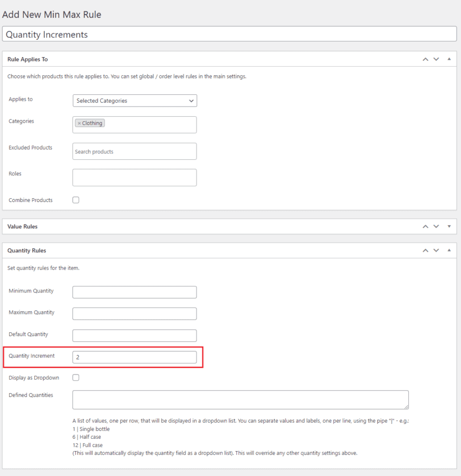The height and width of the screenshot is (476, 461).
Task: Click the rule title field showing Quantity Increments
Action: point(230,34)
